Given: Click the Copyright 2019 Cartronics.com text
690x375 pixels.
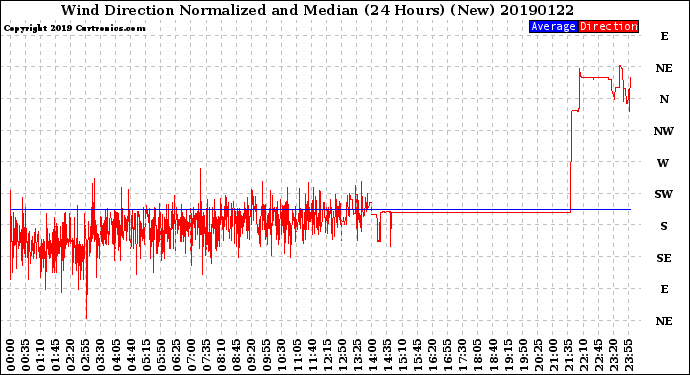Looking at the screenshot, I should (75, 28).
